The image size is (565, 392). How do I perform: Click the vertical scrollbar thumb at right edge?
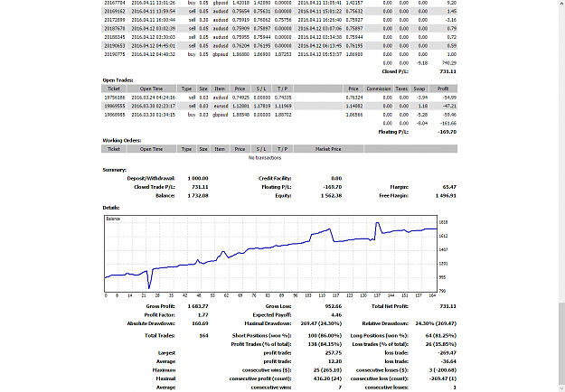tap(561, 344)
